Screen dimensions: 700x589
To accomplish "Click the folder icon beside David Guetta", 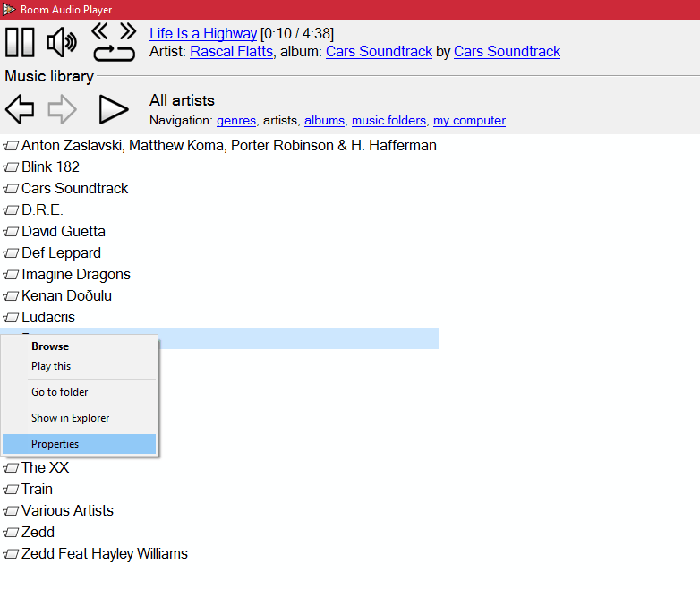I will point(11,232).
